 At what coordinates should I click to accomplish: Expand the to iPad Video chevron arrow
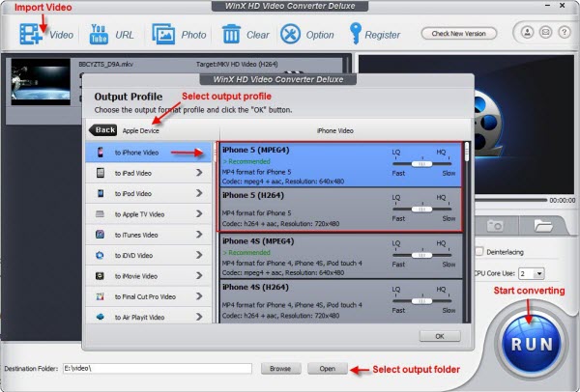(199, 173)
